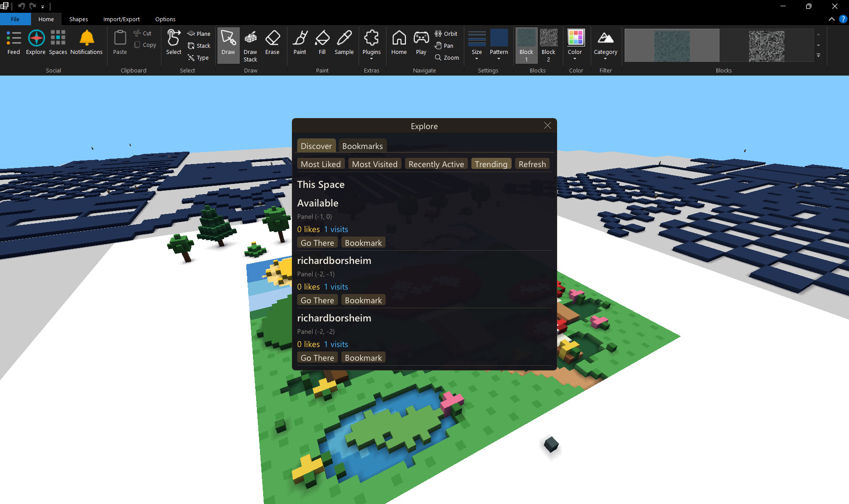The height and width of the screenshot is (504, 849).
Task: Click the Home navigate icon
Action: pyautogui.click(x=399, y=43)
